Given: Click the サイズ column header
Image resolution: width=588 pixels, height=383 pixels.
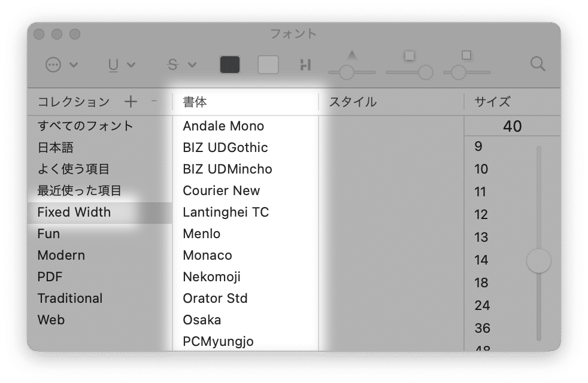Looking at the screenshot, I should coord(512,102).
